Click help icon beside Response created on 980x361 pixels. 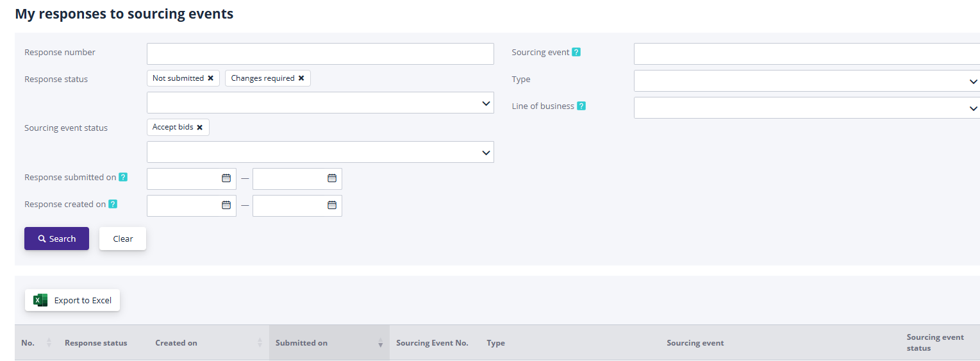pyautogui.click(x=113, y=205)
